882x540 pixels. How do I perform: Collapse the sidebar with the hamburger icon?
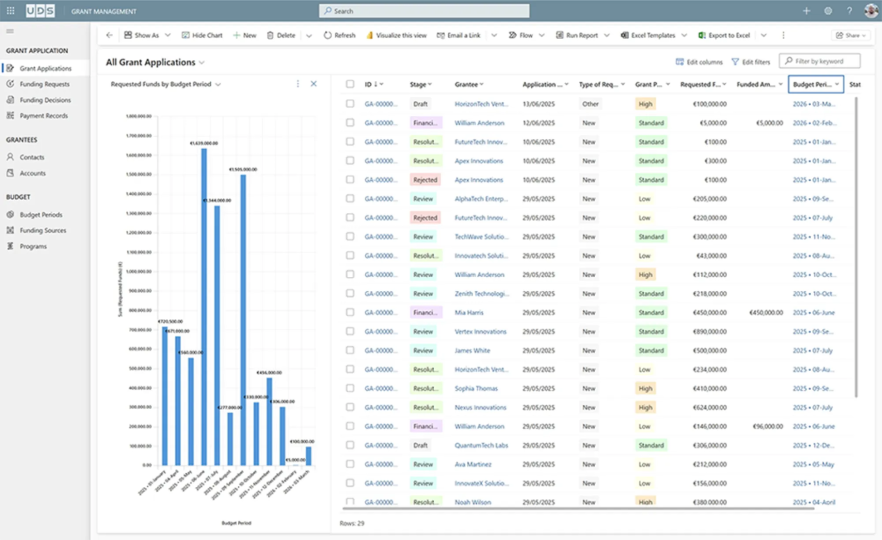[x=10, y=31]
